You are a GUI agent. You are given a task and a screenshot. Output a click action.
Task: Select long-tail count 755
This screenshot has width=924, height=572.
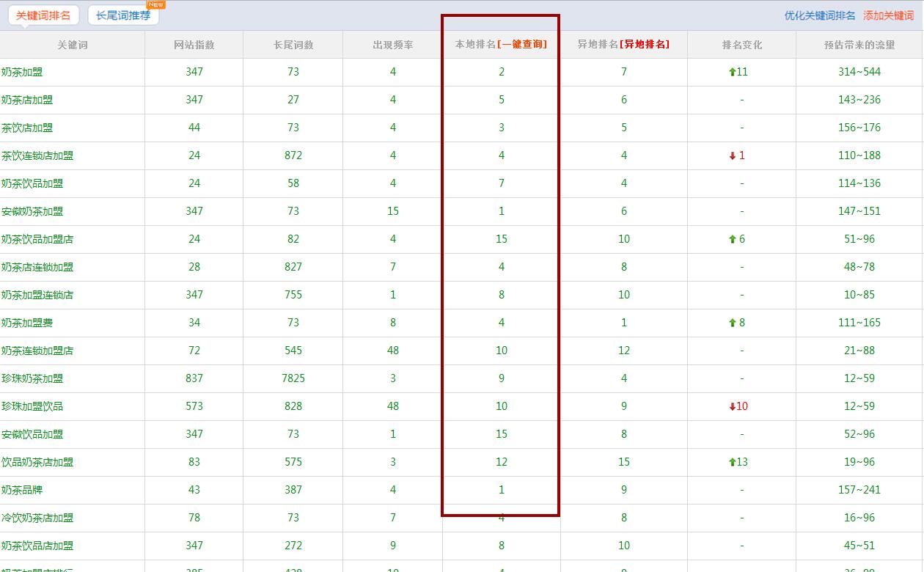[x=293, y=295]
